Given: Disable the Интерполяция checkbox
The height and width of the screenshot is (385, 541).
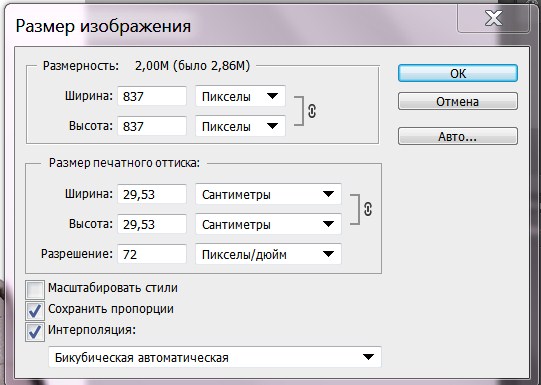Looking at the screenshot, I should tap(35, 332).
